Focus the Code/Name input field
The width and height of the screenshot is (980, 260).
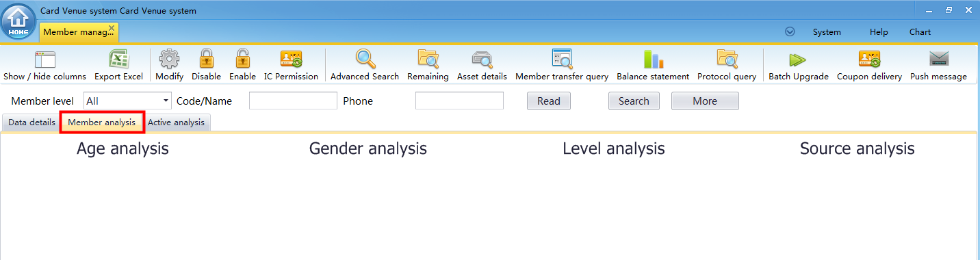[x=293, y=101]
